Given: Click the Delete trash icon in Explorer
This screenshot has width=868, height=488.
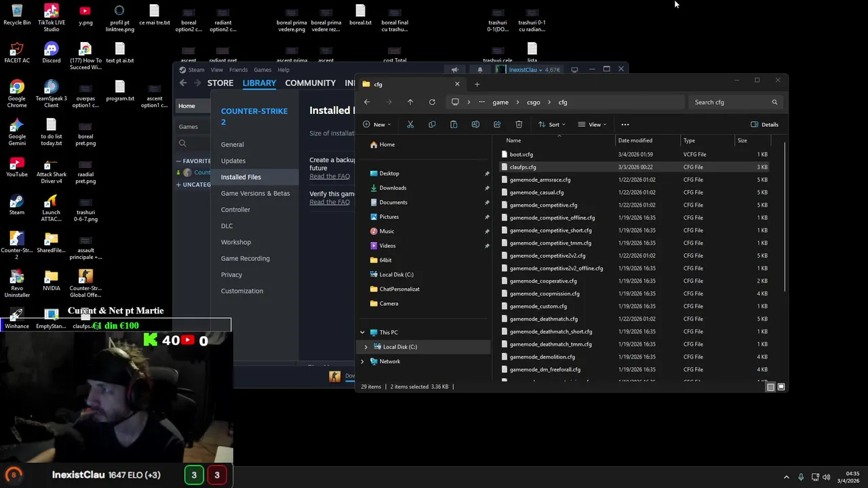Looking at the screenshot, I should [x=519, y=125].
